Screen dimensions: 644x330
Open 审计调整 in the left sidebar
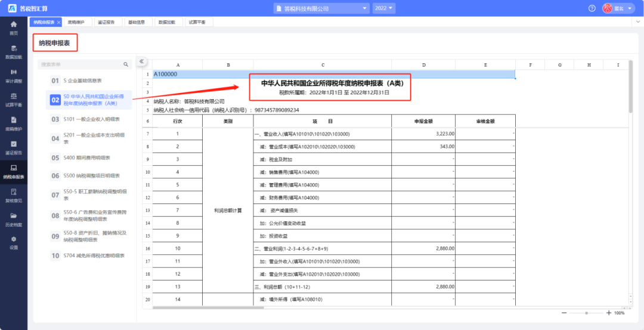pos(14,76)
